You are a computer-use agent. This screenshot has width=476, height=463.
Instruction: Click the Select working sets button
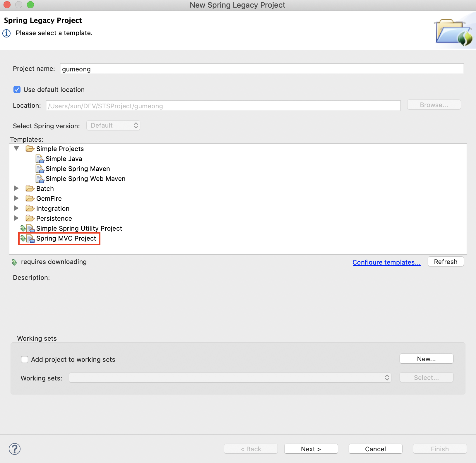pyautogui.click(x=427, y=378)
